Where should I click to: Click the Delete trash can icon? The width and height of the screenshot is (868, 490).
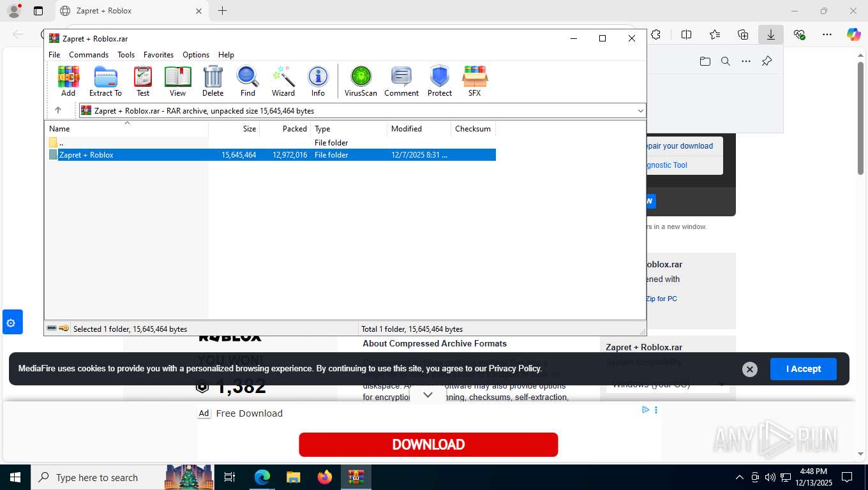click(213, 81)
